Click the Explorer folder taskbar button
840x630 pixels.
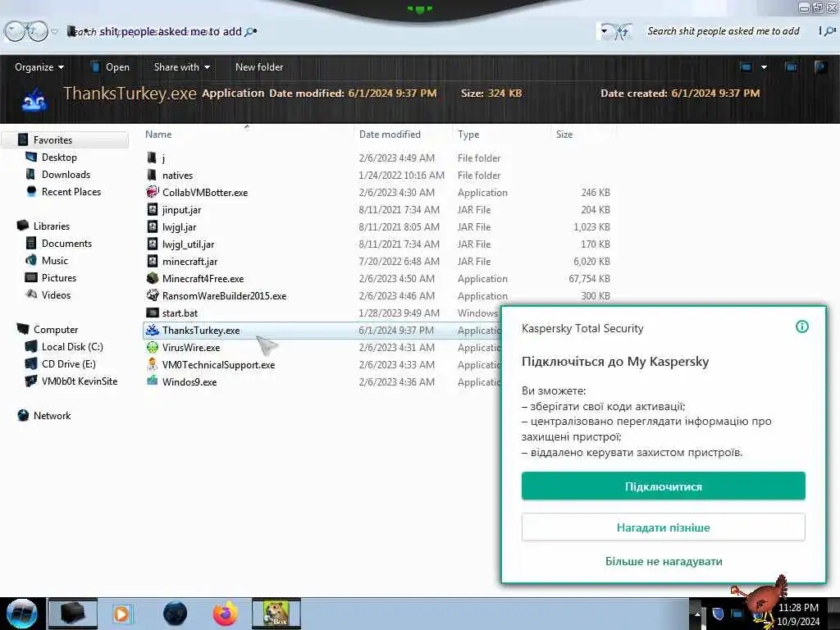tap(73, 614)
